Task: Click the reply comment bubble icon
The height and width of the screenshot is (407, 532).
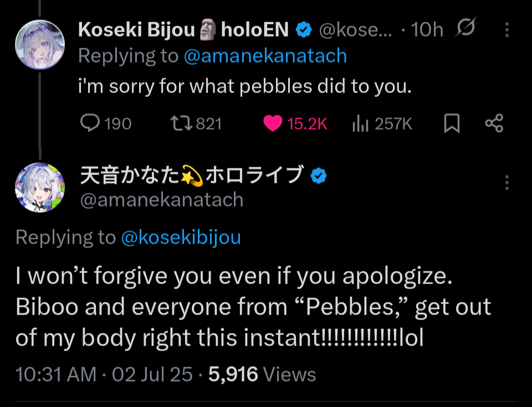Action: 90,123
